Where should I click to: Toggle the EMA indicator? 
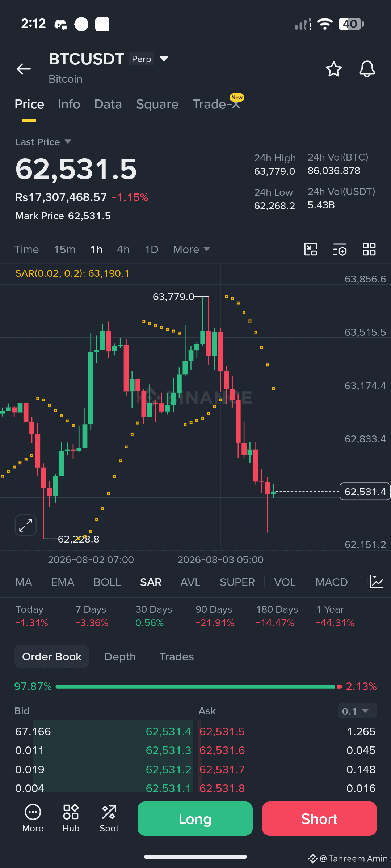point(63,582)
